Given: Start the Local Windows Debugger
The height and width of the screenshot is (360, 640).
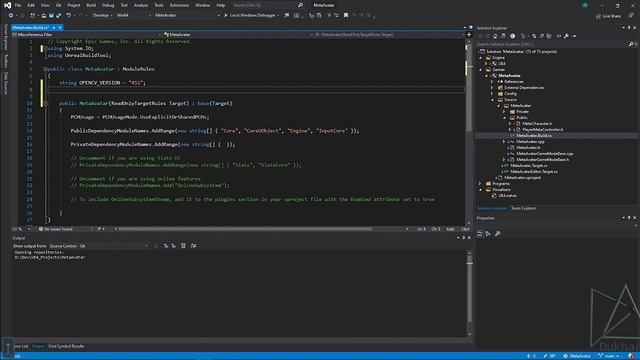Looking at the screenshot, I should [251, 16].
